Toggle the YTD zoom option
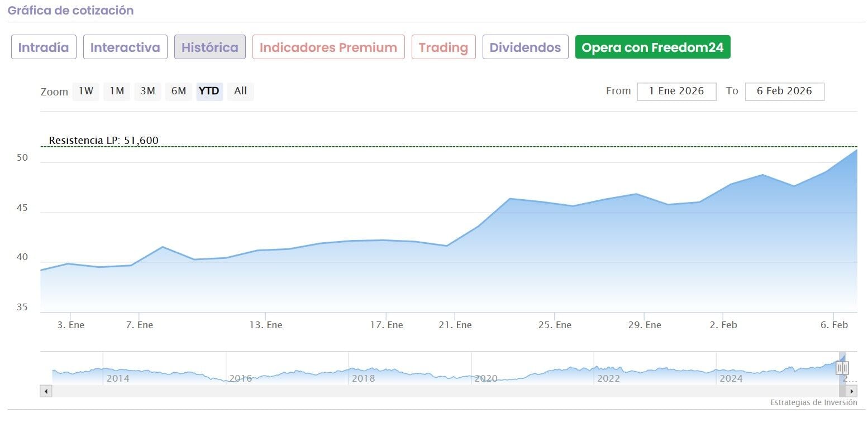This screenshot has height=423, width=868. coord(209,91)
